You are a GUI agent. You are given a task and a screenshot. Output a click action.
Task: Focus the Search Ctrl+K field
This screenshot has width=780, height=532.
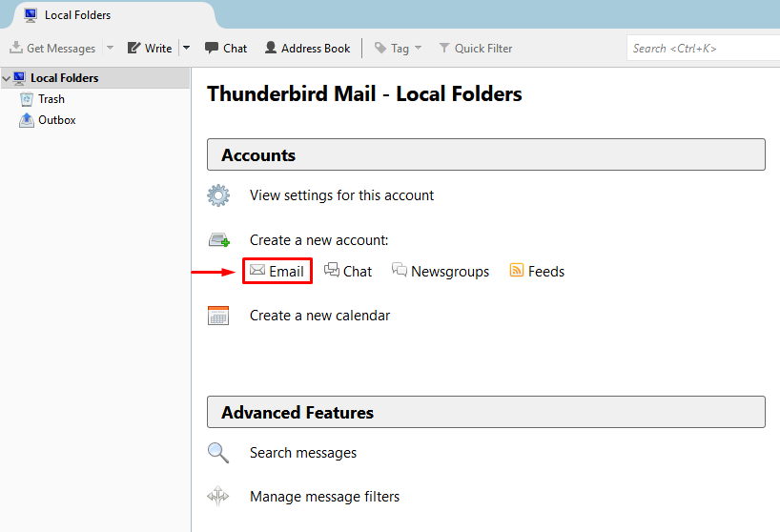pos(704,49)
